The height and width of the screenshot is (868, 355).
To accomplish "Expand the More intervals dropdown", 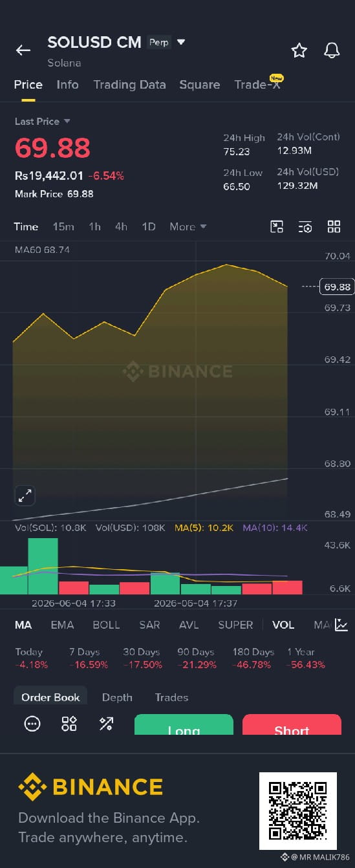I will click(x=188, y=226).
